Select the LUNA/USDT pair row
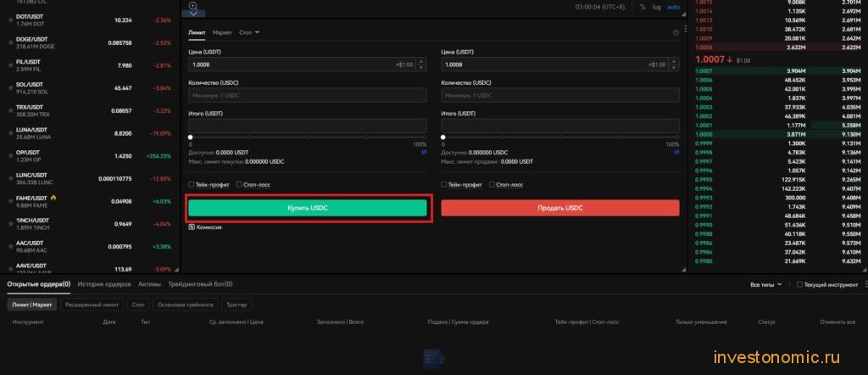Screen dimensions: 868x375 [x=90, y=133]
